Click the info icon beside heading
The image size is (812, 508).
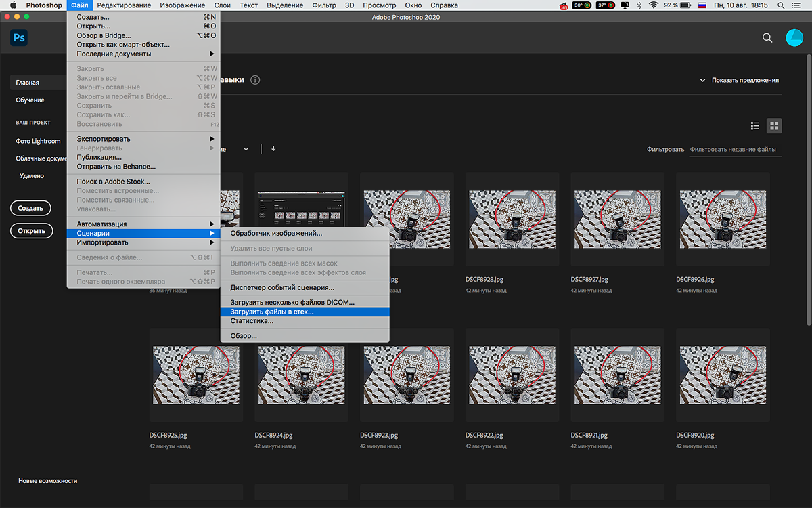tap(255, 80)
